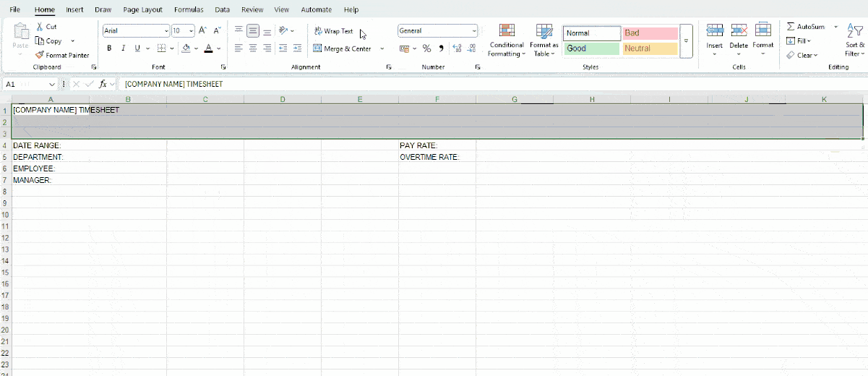Toggle Wrap Text
The width and height of the screenshot is (868, 376).
click(x=334, y=31)
